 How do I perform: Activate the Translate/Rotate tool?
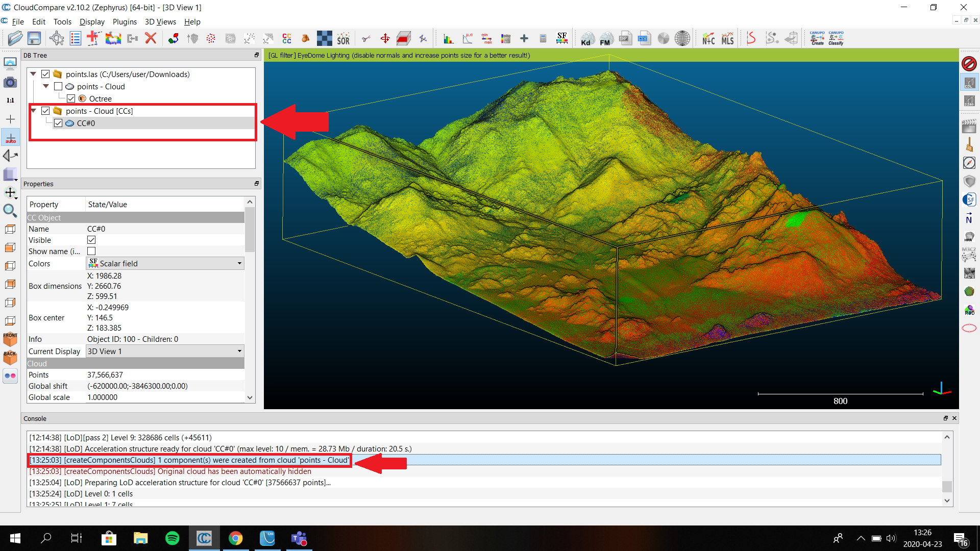[385, 38]
